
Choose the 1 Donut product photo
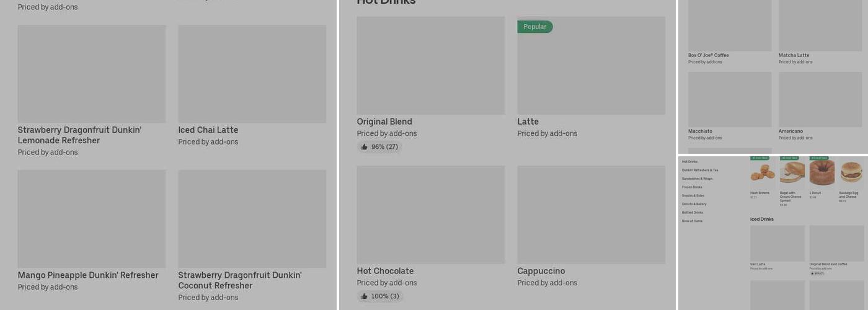coord(821,172)
